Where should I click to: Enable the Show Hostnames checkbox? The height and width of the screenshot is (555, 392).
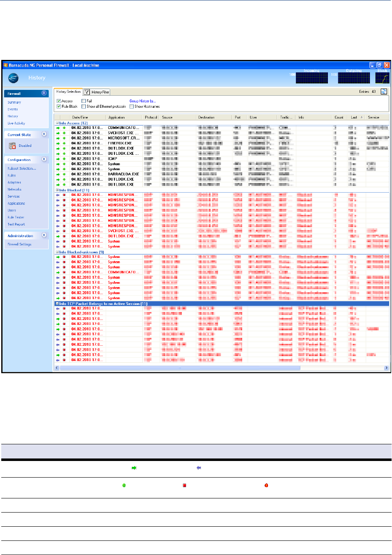pos(131,107)
